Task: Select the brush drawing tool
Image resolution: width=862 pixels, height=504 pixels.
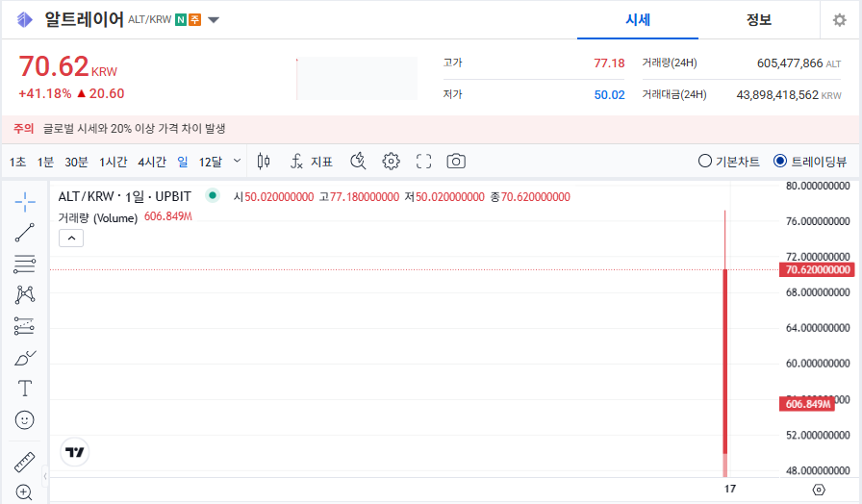Action: click(x=25, y=358)
